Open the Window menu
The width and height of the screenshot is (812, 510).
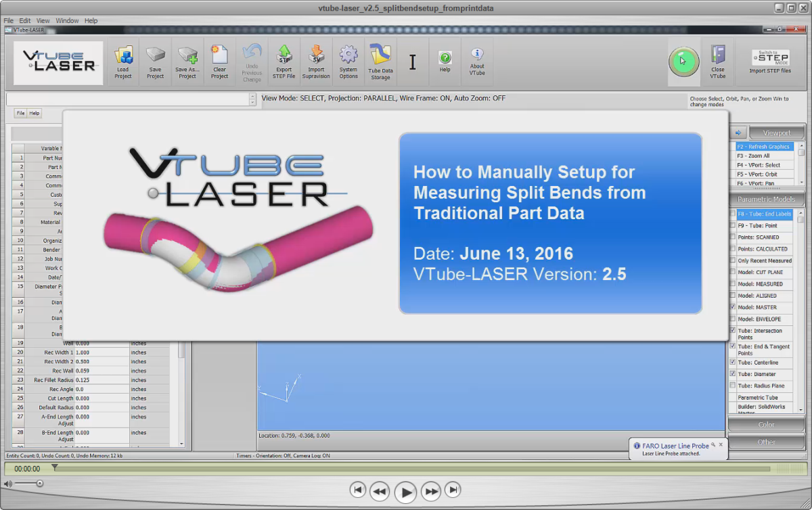pyautogui.click(x=67, y=20)
